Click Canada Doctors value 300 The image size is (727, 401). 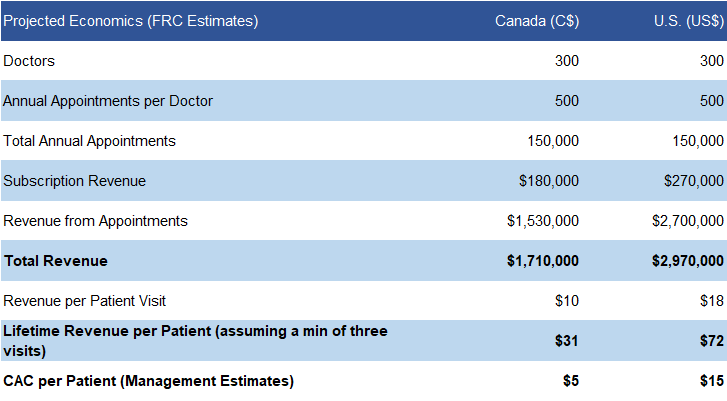pyautogui.click(x=566, y=61)
